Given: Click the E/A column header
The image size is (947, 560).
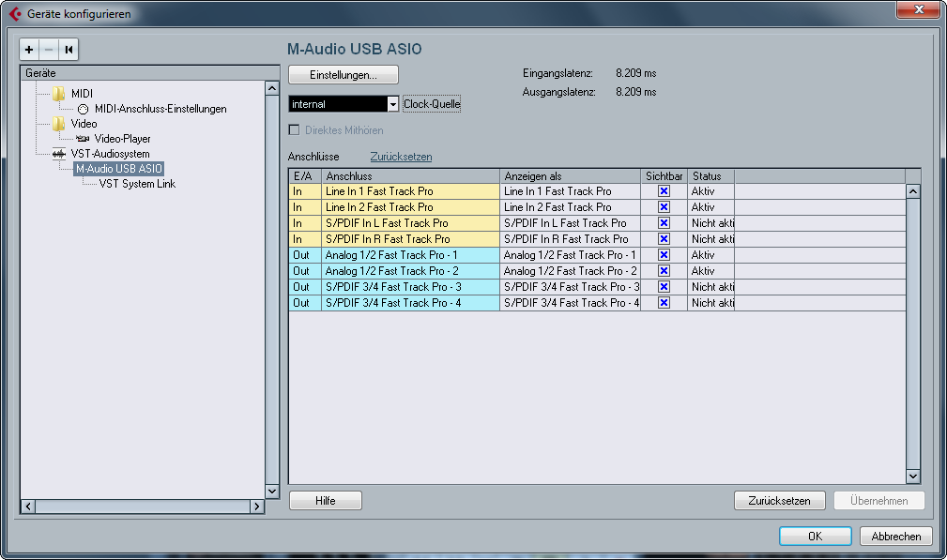Looking at the screenshot, I should tap(305, 176).
